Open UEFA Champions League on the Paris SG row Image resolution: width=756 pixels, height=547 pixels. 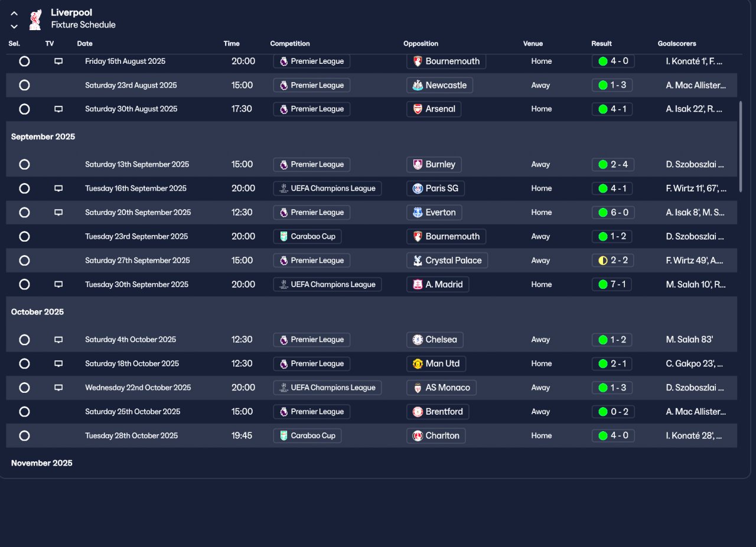pos(327,188)
